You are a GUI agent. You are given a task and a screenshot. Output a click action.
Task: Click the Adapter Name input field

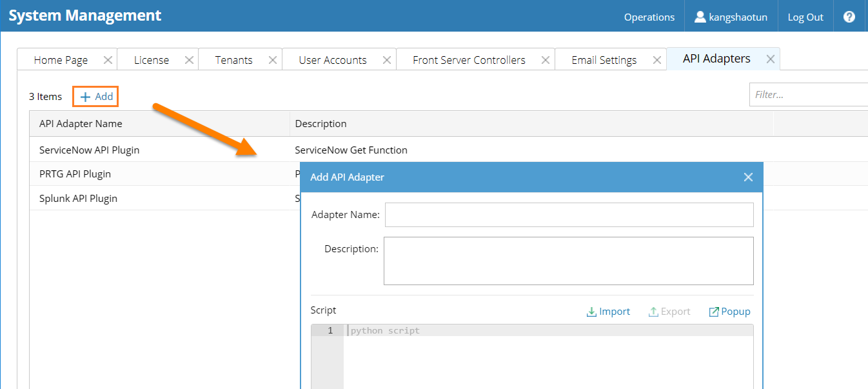(x=569, y=215)
